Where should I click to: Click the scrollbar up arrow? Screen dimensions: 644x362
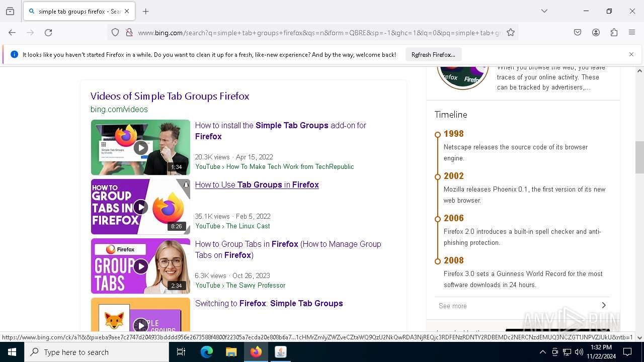639,71
